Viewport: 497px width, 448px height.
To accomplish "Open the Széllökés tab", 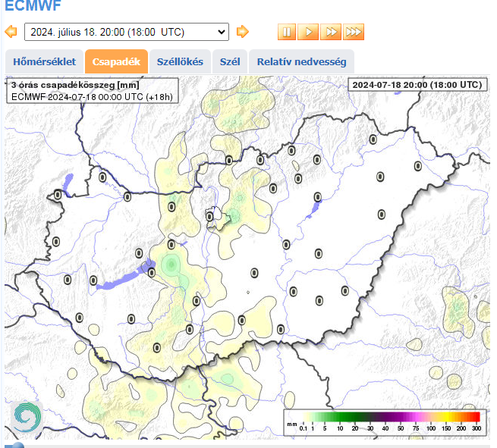I will pos(180,61).
